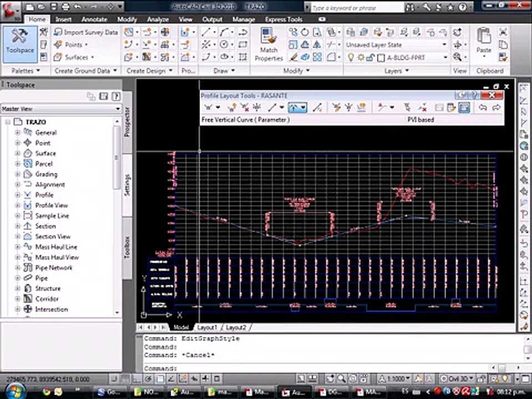Click the command line input field

point(315,368)
